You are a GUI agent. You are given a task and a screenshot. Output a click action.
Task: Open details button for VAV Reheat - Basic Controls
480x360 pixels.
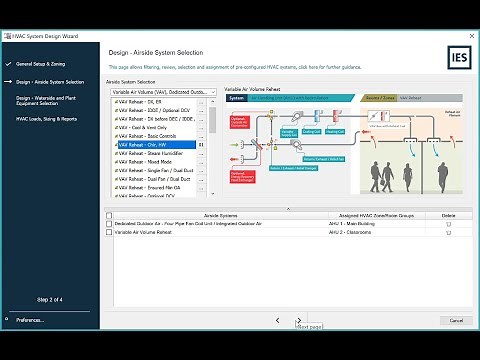click(x=201, y=136)
